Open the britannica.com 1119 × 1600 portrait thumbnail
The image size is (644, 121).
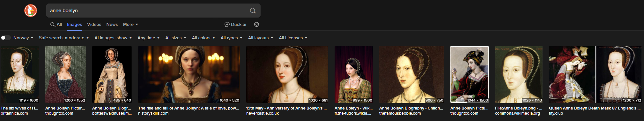pos(19,74)
